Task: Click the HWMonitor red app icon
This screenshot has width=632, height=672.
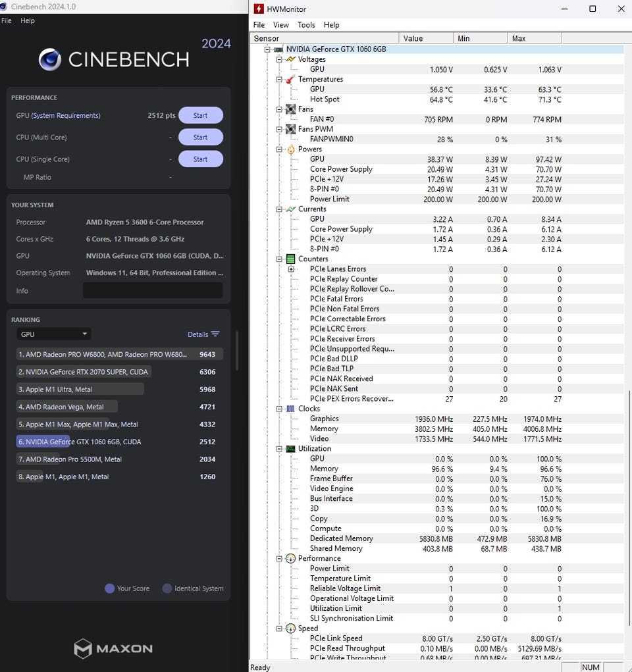Action: [x=259, y=9]
